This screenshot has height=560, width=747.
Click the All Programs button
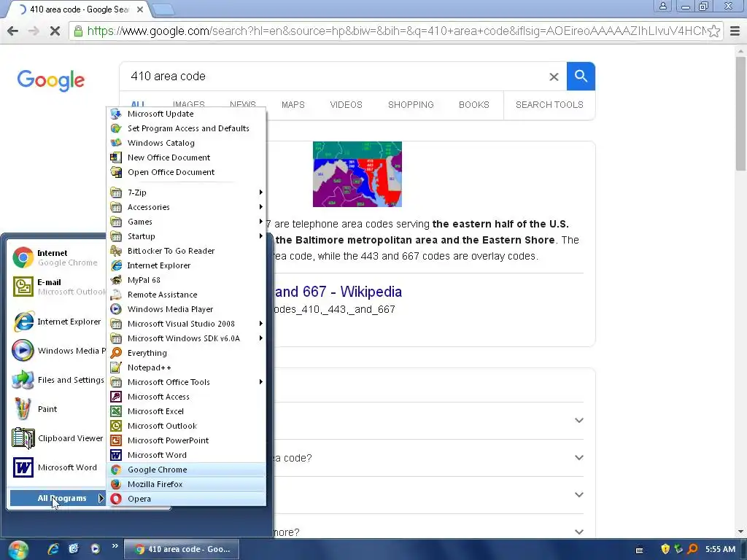[57, 499]
